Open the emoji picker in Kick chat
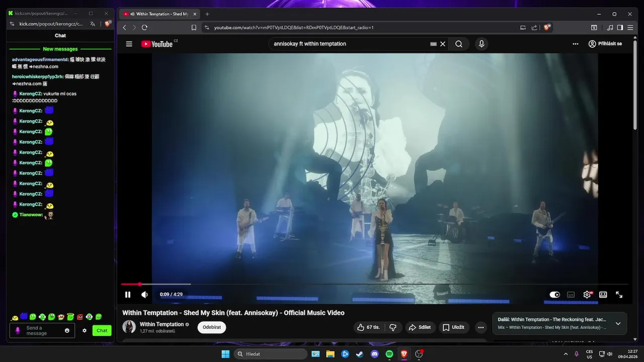The width and height of the screenshot is (644, 362). (x=67, y=330)
